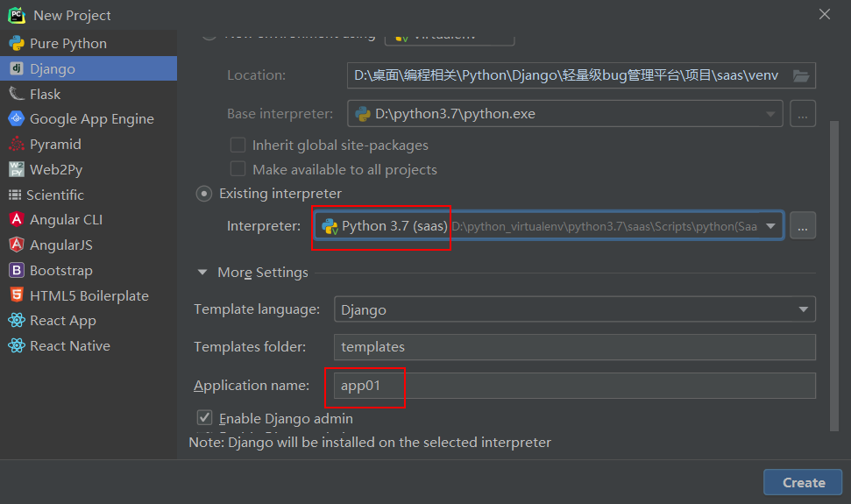851x504 pixels.
Task: Click the Google App Engine icon
Action: [17, 119]
